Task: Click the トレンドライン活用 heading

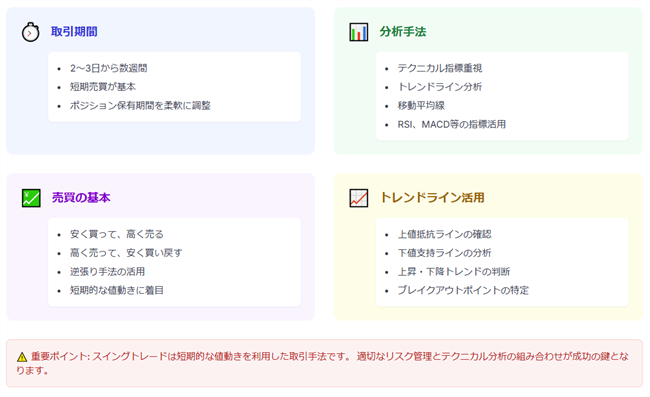Action: (432, 198)
